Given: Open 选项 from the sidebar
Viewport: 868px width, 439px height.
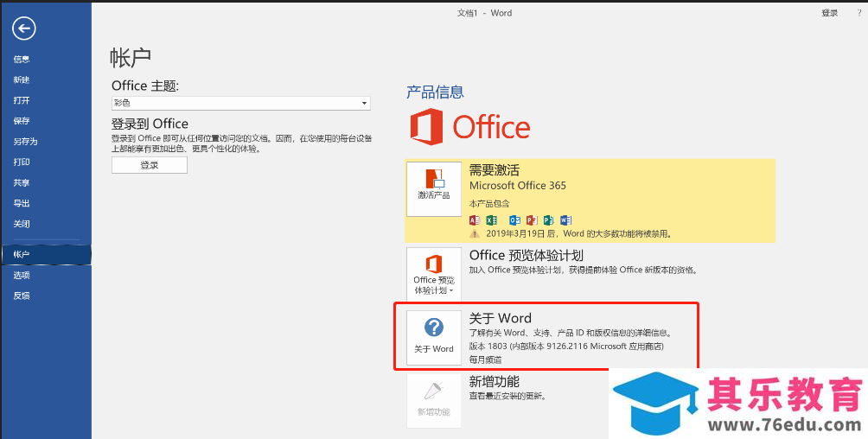Looking at the screenshot, I should (21, 275).
